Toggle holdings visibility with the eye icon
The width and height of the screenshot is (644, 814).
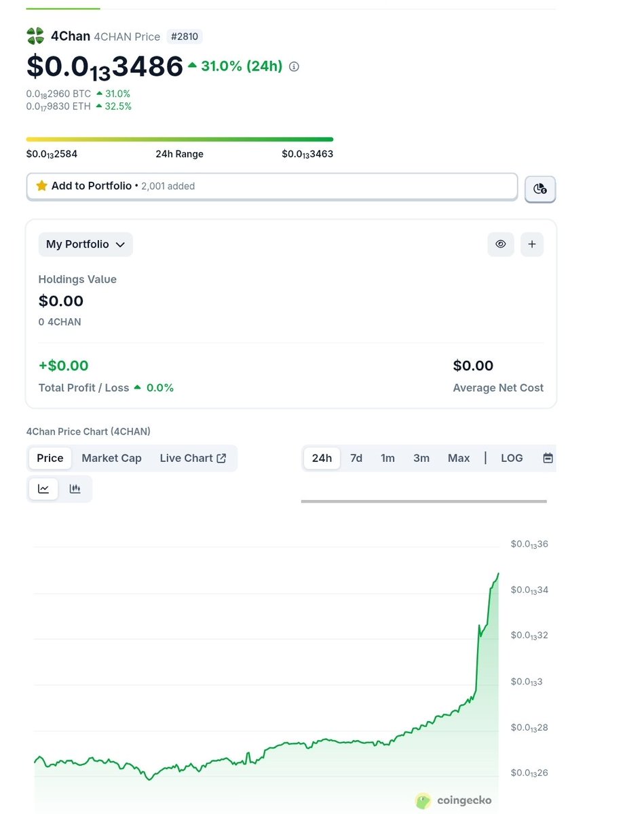click(x=501, y=244)
